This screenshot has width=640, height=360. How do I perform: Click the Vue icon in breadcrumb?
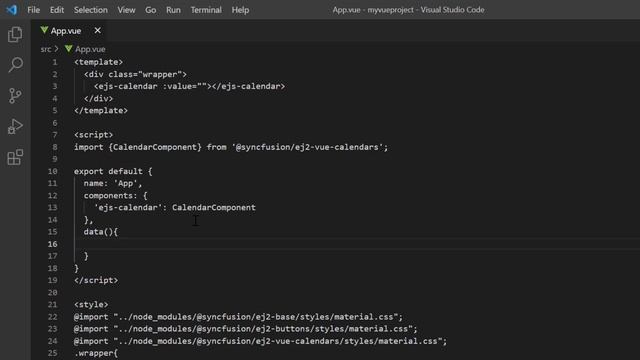pyautogui.click(x=69, y=49)
